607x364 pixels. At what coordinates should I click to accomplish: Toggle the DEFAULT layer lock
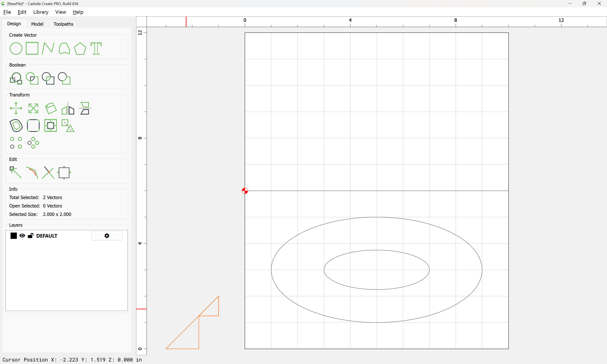point(31,236)
